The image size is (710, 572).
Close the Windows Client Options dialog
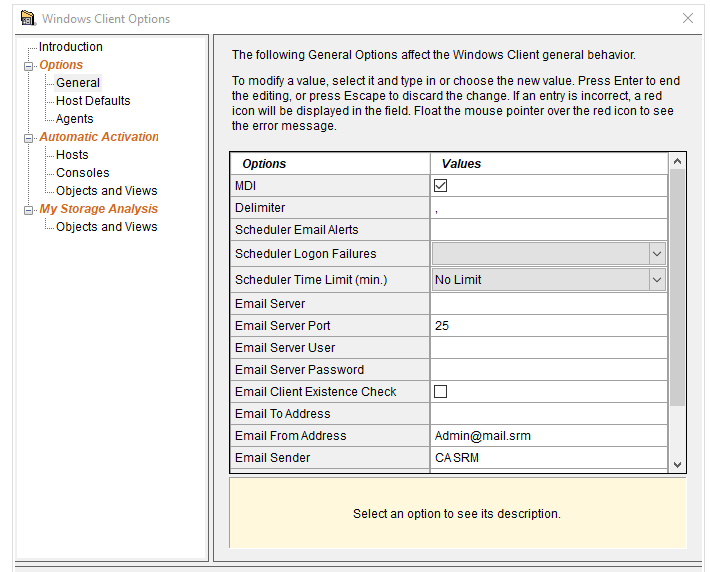point(688,18)
